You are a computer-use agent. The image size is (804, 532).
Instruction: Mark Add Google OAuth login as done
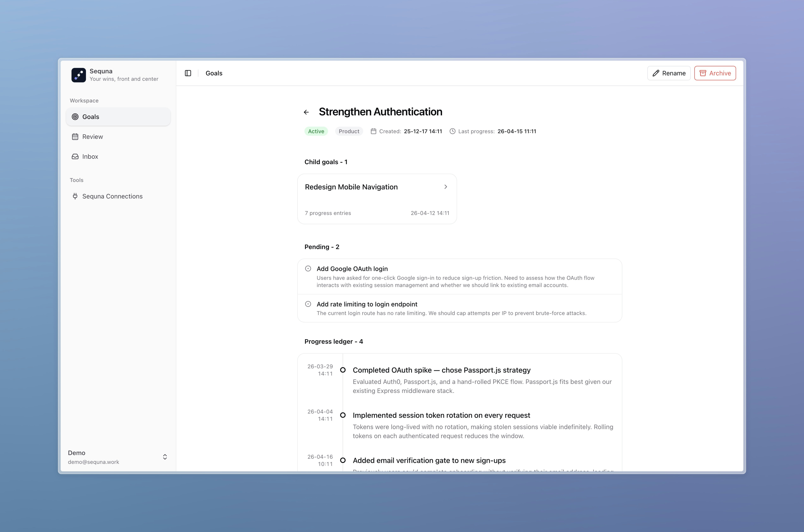click(x=308, y=269)
